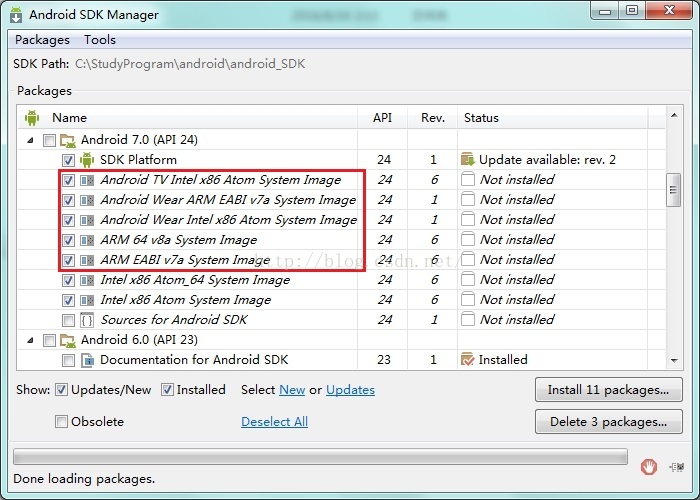
Task: Check the Sources for Android SDK checkbox
Action: 68,320
